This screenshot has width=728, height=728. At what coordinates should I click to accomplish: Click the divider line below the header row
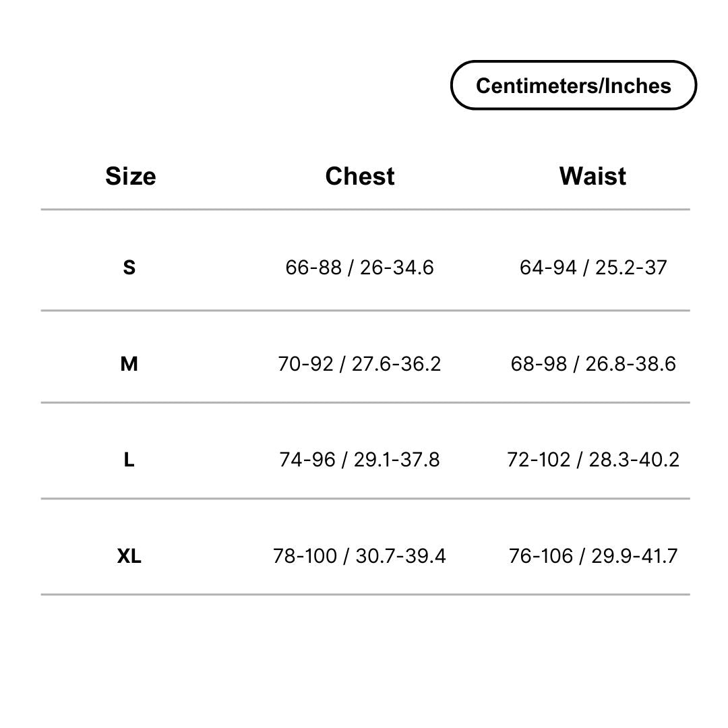click(x=365, y=210)
